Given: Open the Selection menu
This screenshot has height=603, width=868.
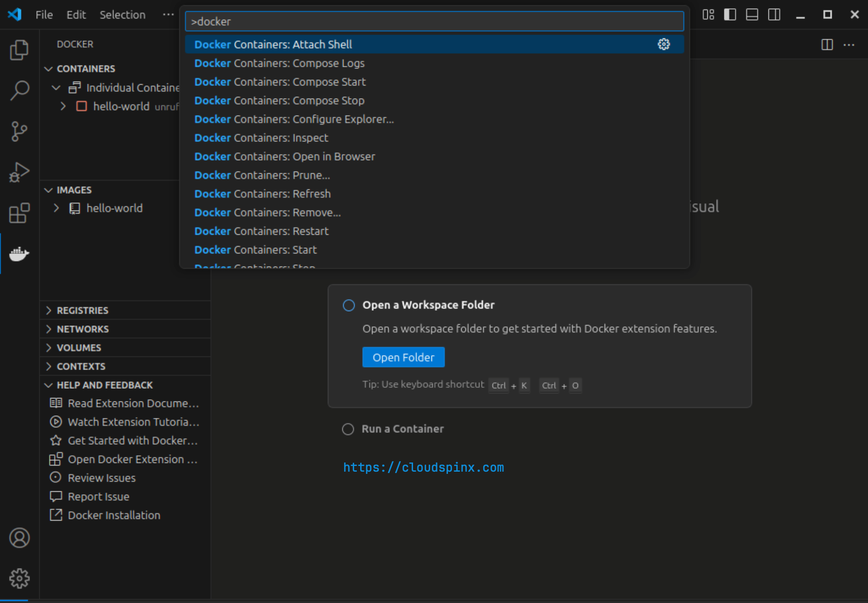Looking at the screenshot, I should [x=122, y=14].
